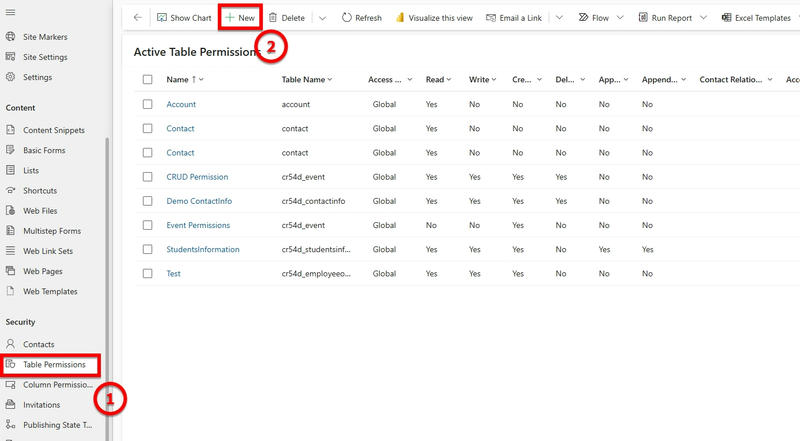800x441 pixels.
Task: Click the Content Snippets icon
Action: 10,130
